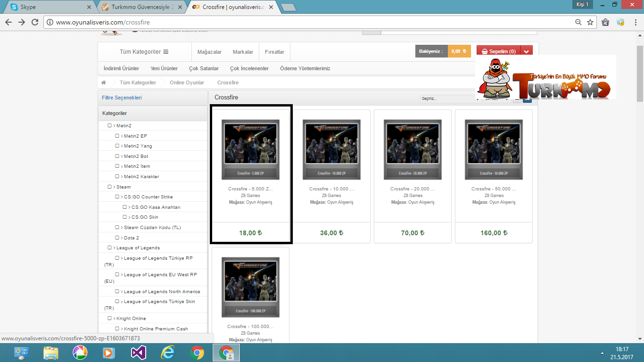Screen dimensions: 644x362
Task: Open the Tüm Kategoriler main menu
Action: (x=144, y=52)
